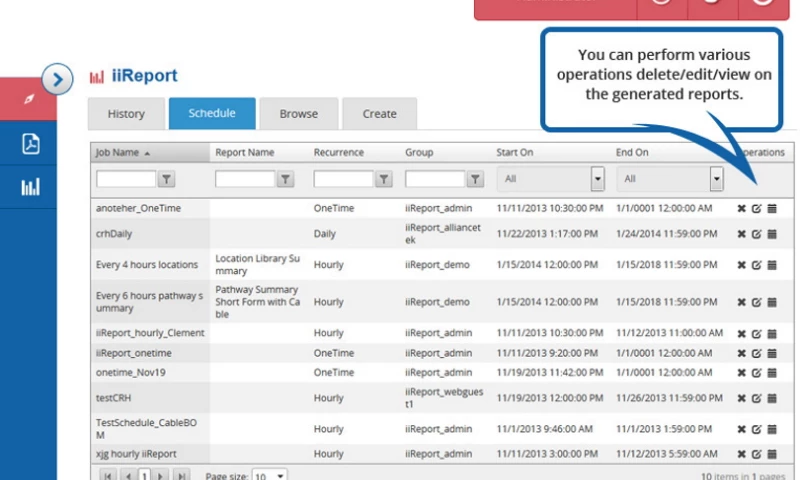The image size is (800, 480).
Task: Sort by Start On column header
Action: [514, 153]
